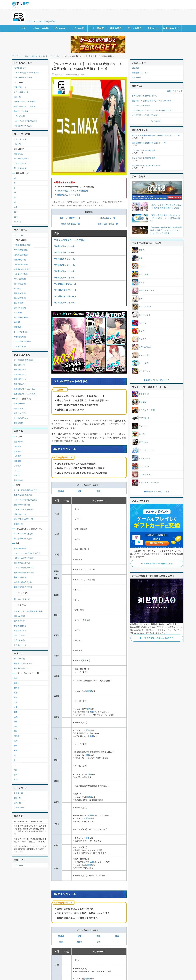196x980 pixels.
Task: Open the World of Warships Legends ad
Action: point(156,191)
